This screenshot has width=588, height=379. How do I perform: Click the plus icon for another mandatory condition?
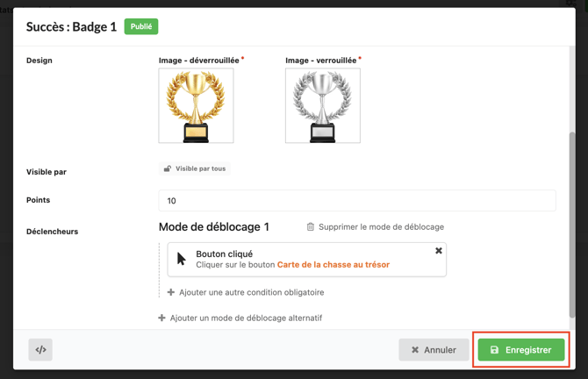click(x=171, y=292)
